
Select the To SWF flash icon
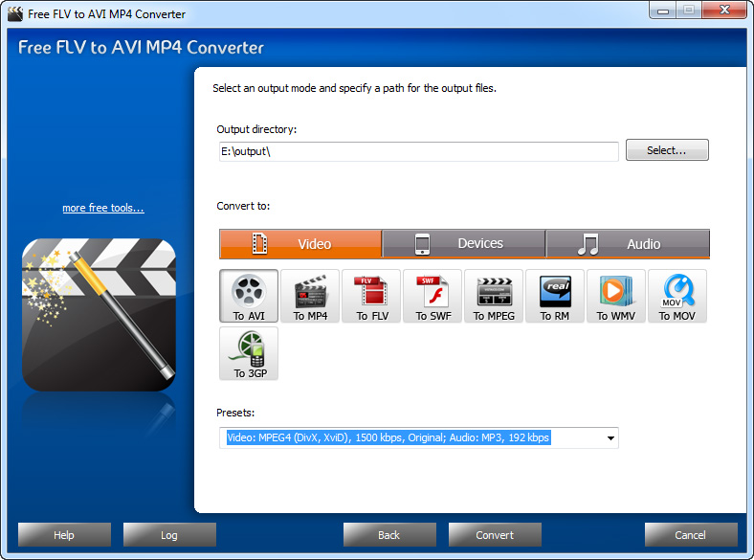tap(432, 296)
